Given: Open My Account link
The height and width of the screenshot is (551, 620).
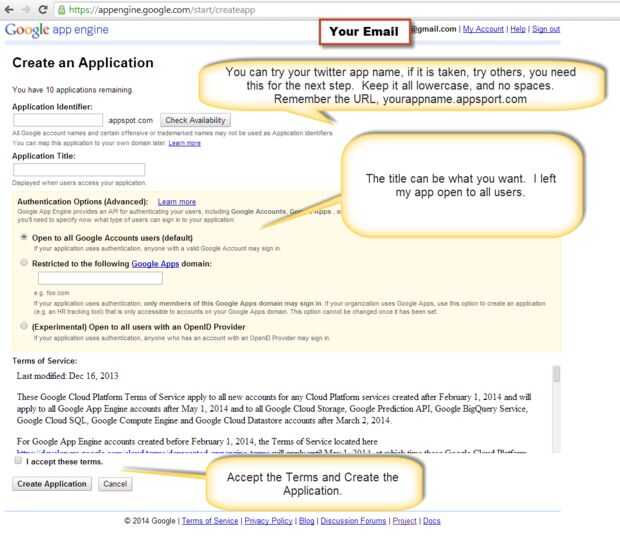Looking at the screenshot, I should pos(483,29).
